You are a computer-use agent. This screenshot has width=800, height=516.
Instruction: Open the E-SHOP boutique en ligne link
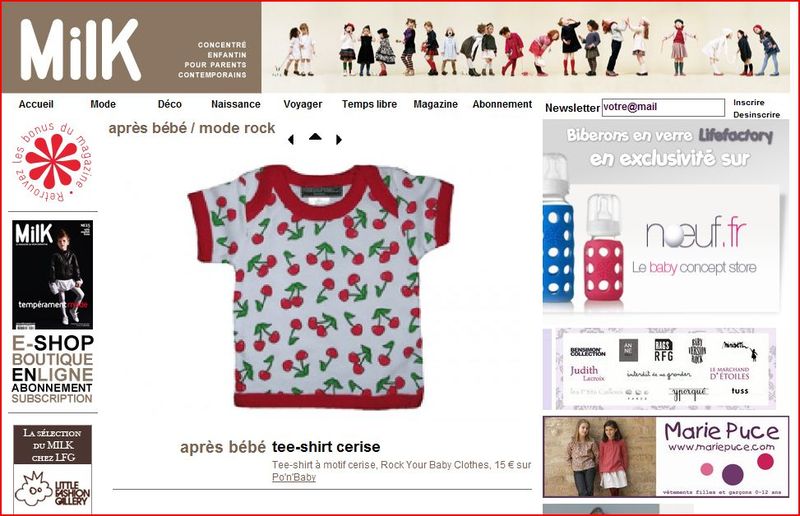pyautogui.click(x=53, y=370)
